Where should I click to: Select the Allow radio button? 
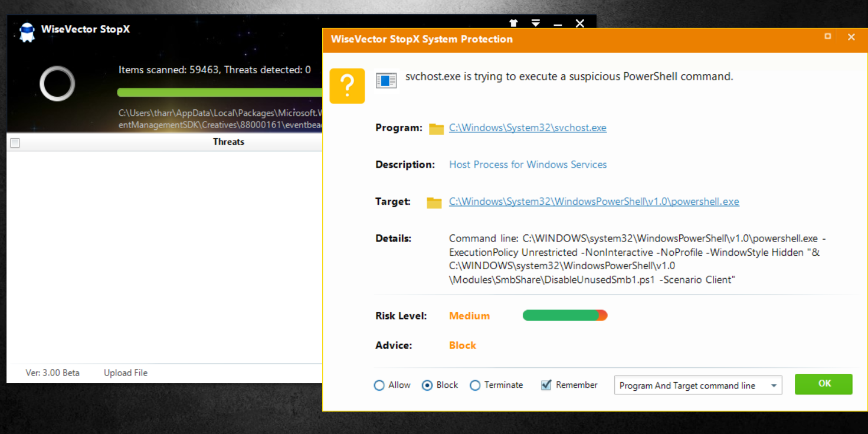[379, 386]
